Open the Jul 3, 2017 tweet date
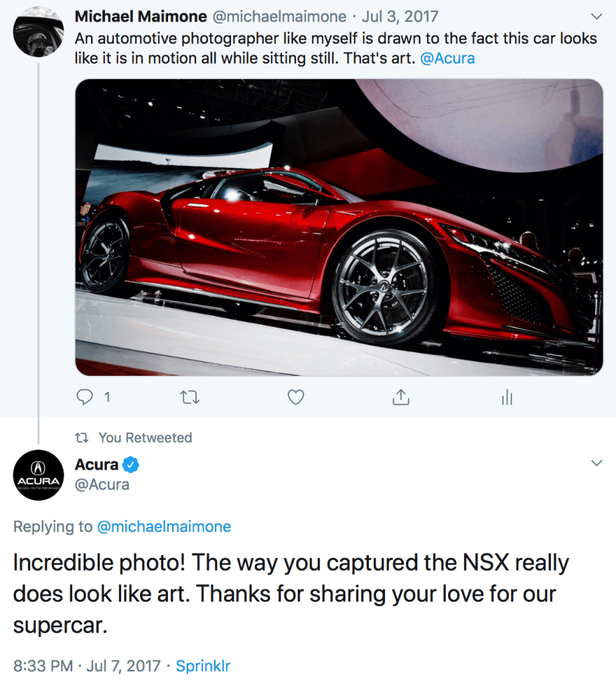Screen dimensions: 616x686 click(x=400, y=16)
